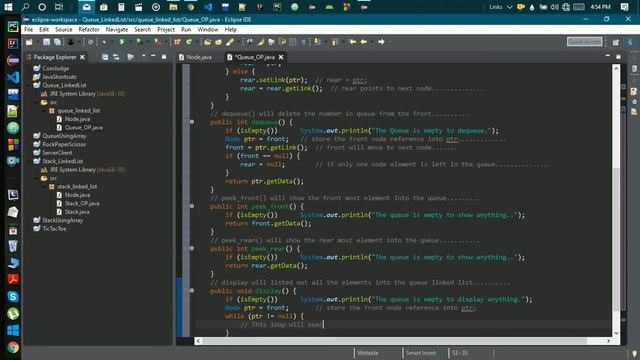Collapse the display() method fold marker
This screenshot has height=360, width=640.
192,291
